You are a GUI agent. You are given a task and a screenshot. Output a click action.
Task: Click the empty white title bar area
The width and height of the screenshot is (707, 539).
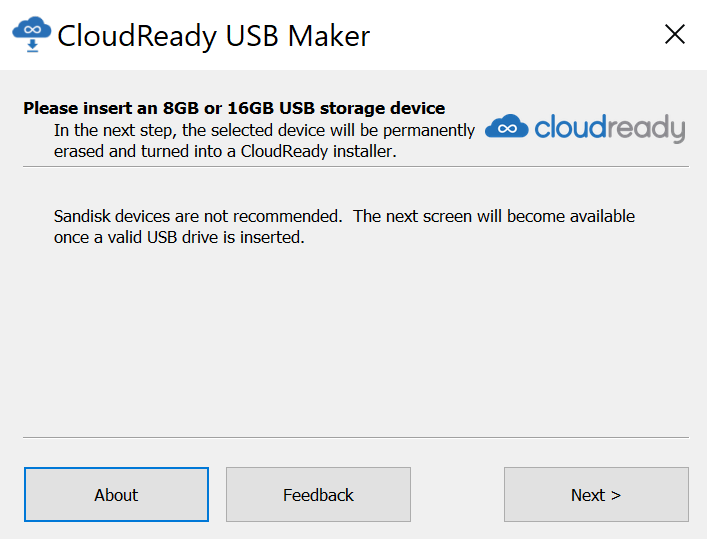pos(514,35)
